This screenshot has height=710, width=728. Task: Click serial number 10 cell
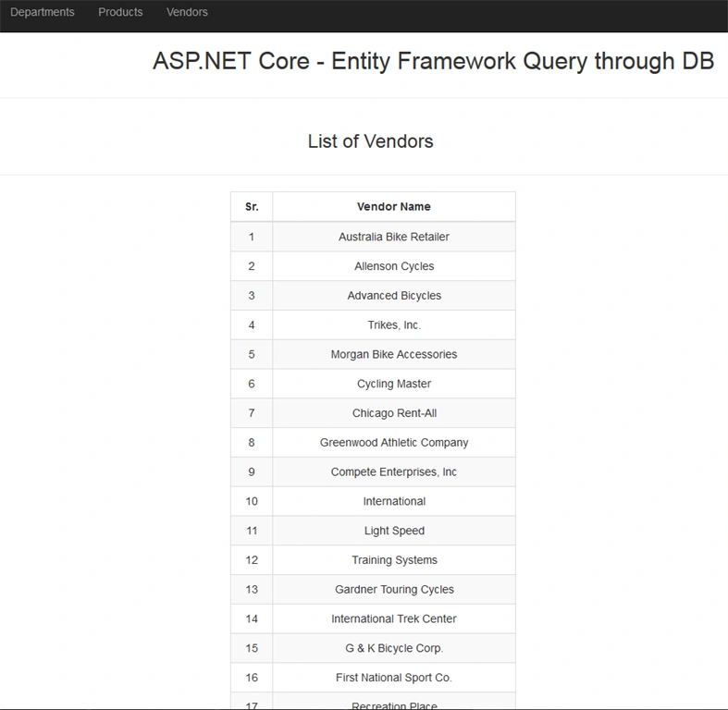(x=252, y=501)
